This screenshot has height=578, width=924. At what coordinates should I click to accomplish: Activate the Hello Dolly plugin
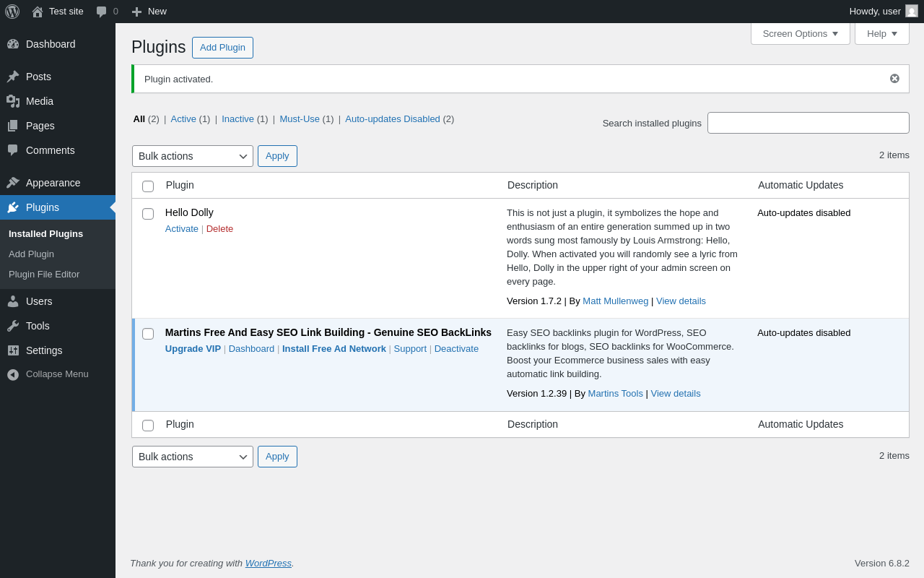click(x=181, y=229)
